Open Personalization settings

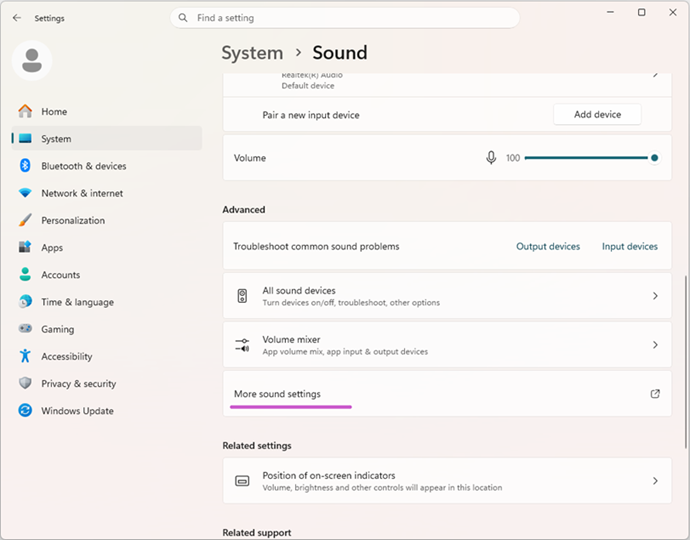106,220
